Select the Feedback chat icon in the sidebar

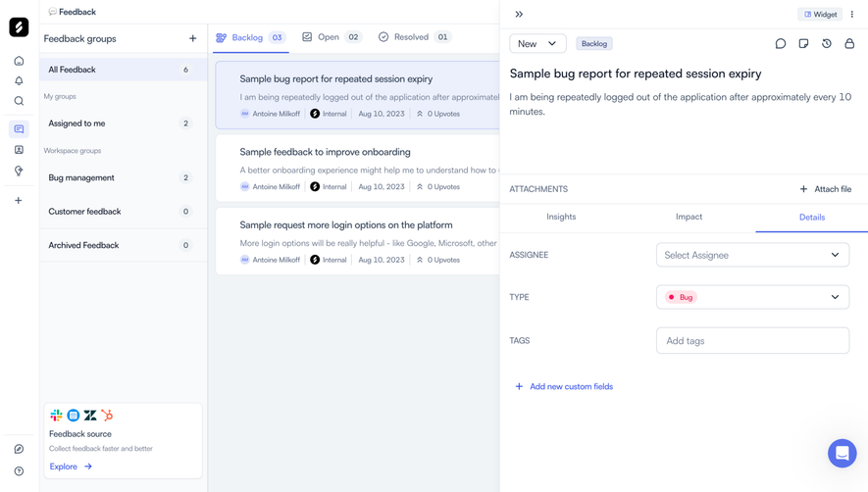coord(19,129)
